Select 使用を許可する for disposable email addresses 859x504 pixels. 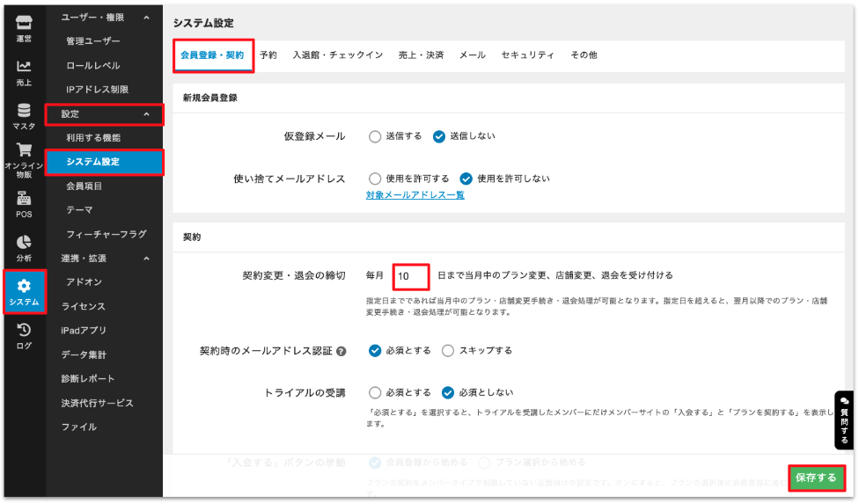click(375, 179)
